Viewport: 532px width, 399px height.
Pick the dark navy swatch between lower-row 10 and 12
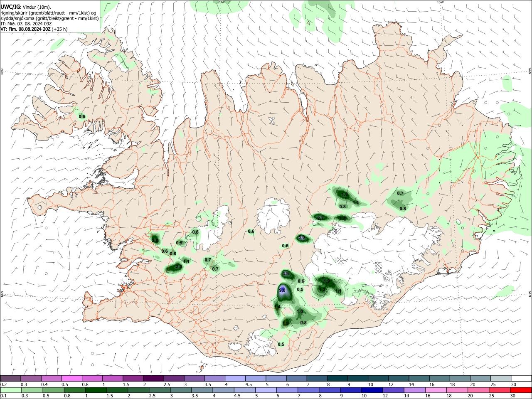tap(372, 390)
